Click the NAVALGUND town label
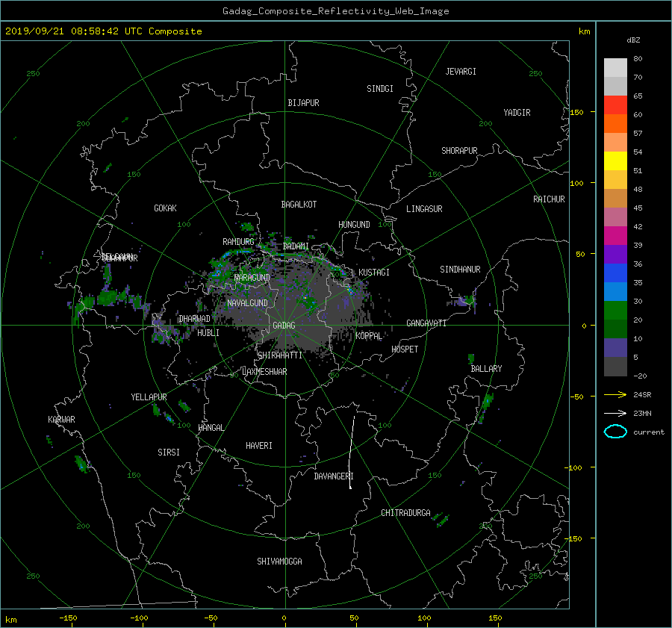672x628 pixels. pyautogui.click(x=247, y=303)
